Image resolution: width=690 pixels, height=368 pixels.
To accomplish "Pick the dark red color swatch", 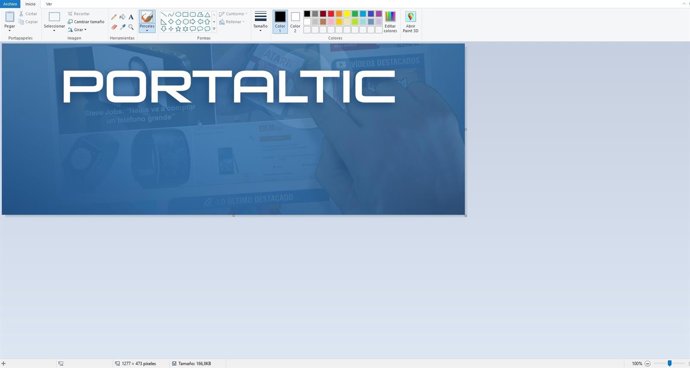I will tap(323, 14).
